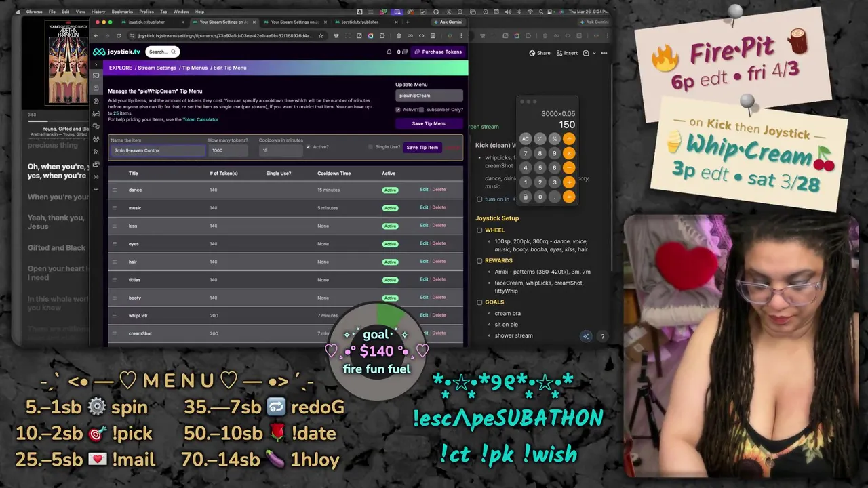This screenshot has width=868, height=488.
Task: Click the Share button in notes window
Action: coord(540,53)
